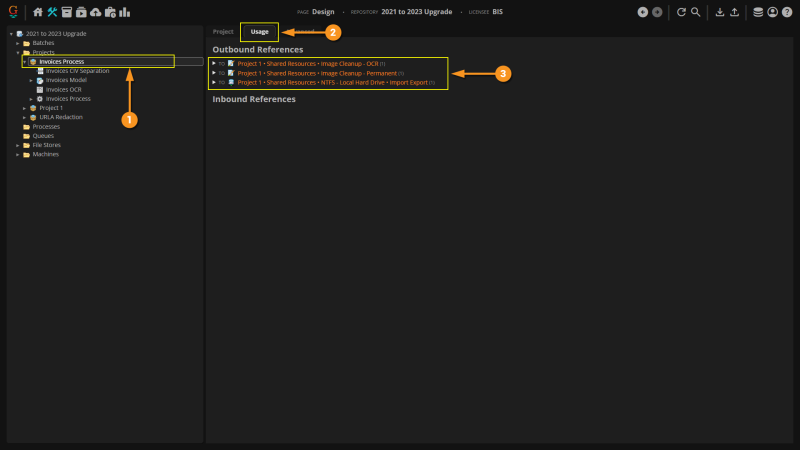
Task: Expand the Image Cleanup - OCR reference arrow
Action: click(214, 64)
